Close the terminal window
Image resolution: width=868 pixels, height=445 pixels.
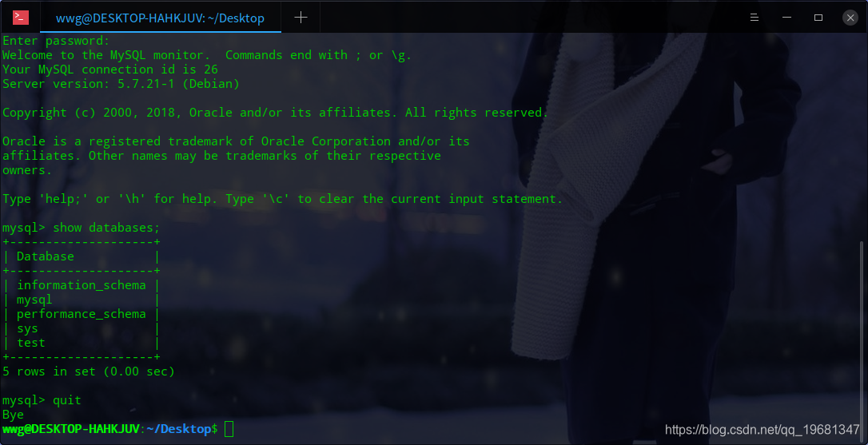coord(850,18)
